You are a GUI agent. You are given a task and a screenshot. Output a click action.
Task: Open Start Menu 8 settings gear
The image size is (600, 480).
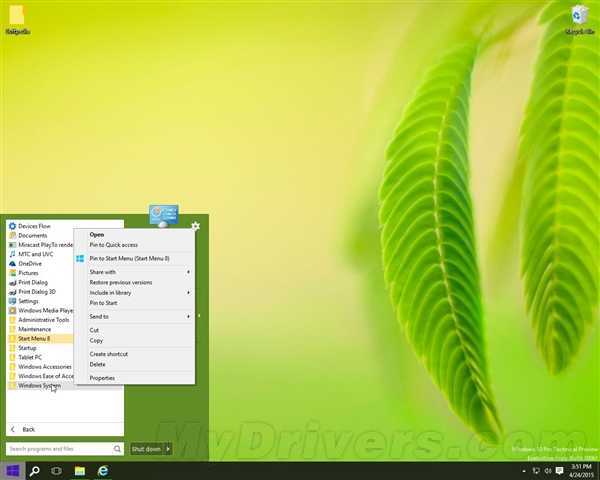pos(195,226)
